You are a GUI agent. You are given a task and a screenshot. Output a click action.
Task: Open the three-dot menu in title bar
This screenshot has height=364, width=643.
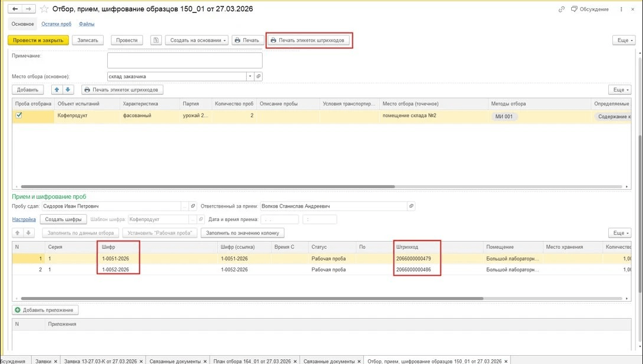[621, 9]
